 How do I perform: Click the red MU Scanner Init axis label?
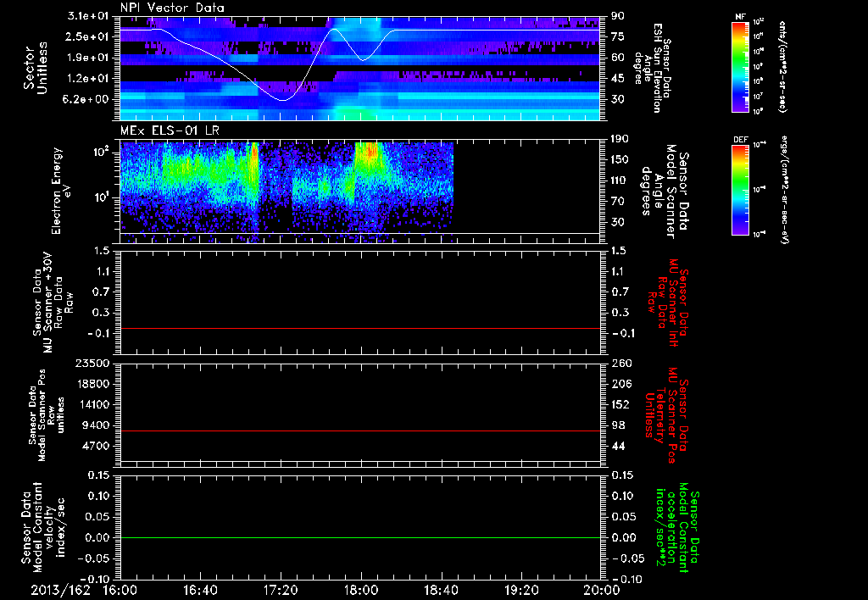(667, 303)
